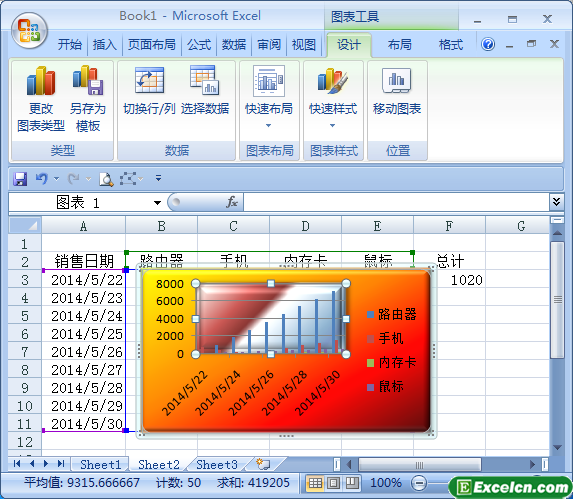Open Name Box dropdown arrow

(x=158, y=203)
